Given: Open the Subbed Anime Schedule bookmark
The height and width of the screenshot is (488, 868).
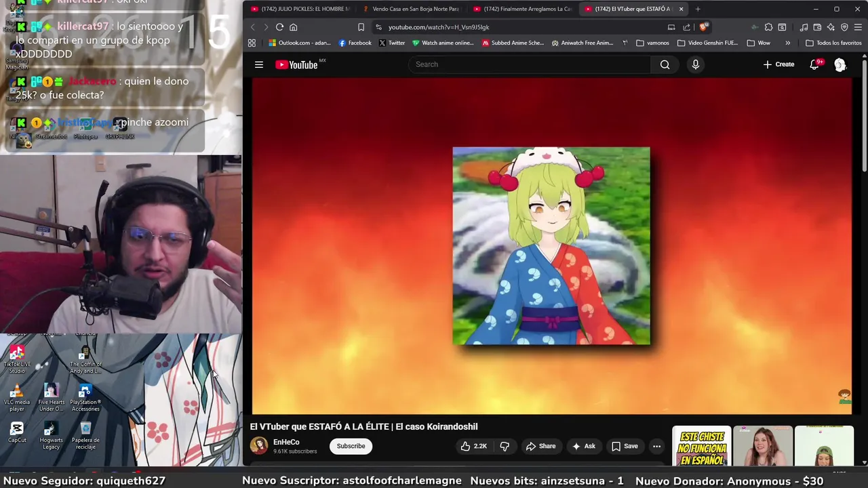Looking at the screenshot, I should (x=513, y=43).
